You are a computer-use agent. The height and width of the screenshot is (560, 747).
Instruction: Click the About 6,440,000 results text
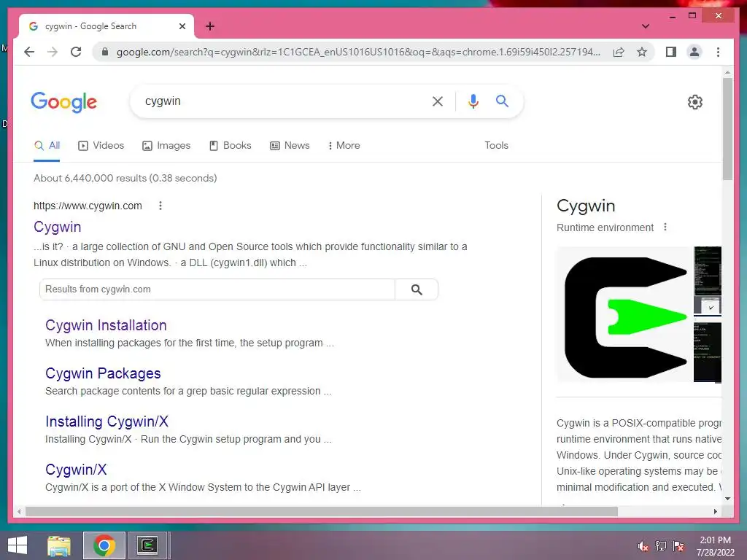[x=125, y=178]
